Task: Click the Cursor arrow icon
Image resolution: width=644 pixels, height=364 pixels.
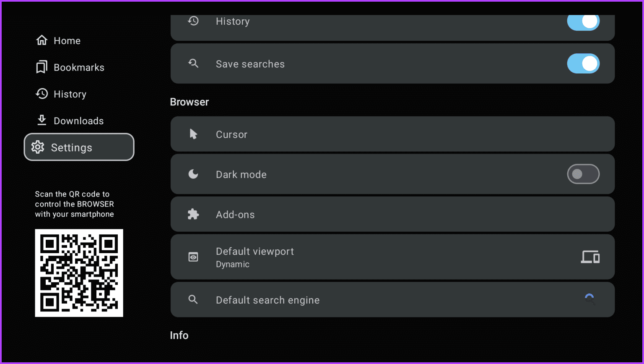Action: pyautogui.click(x=193, y=134)
